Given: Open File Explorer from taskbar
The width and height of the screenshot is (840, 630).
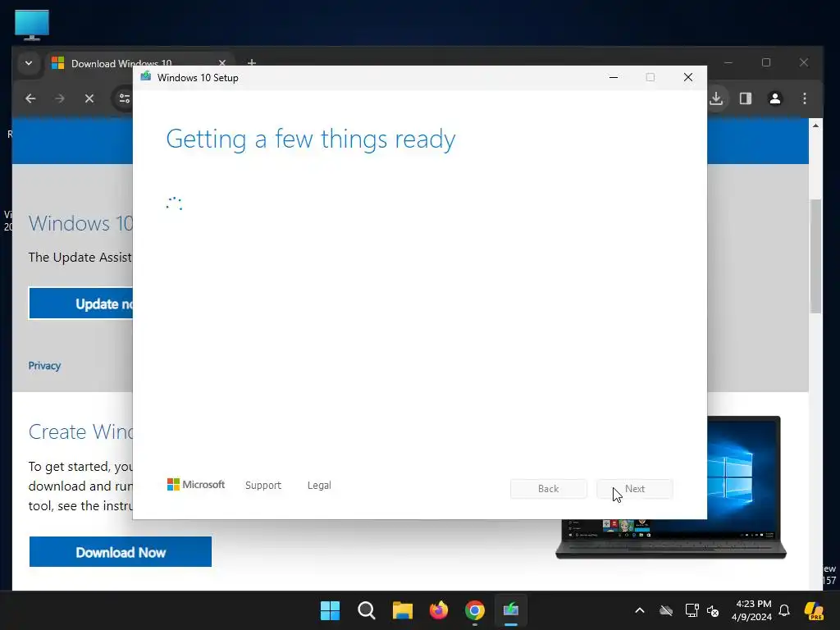Looking at the screenshot, I should click(x=403, y=610).
